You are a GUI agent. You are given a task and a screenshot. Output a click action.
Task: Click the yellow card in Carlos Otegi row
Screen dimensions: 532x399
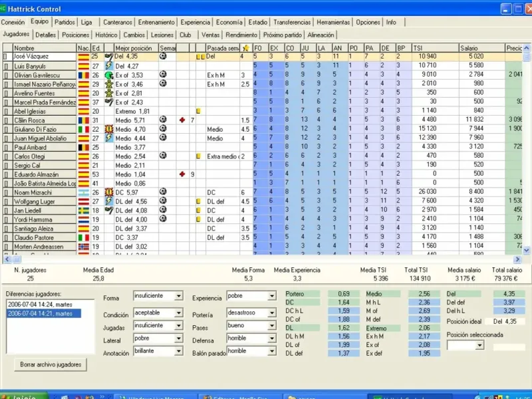click(198, 156)
